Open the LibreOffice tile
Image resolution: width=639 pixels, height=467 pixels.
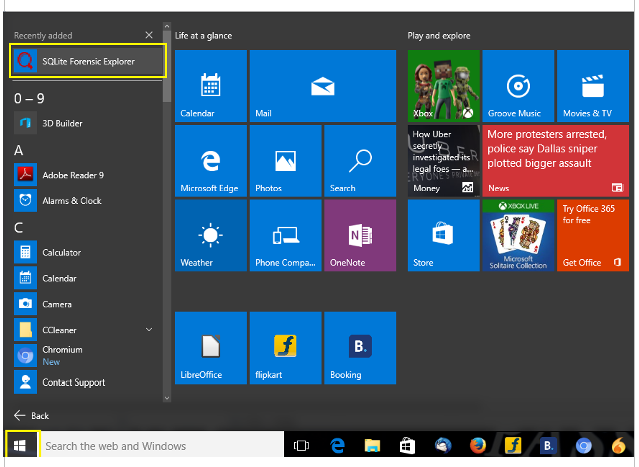[x=211, y=348]
